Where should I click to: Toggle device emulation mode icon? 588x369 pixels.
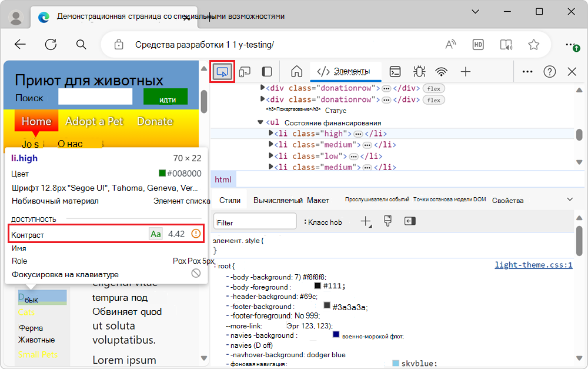[245, 71]
